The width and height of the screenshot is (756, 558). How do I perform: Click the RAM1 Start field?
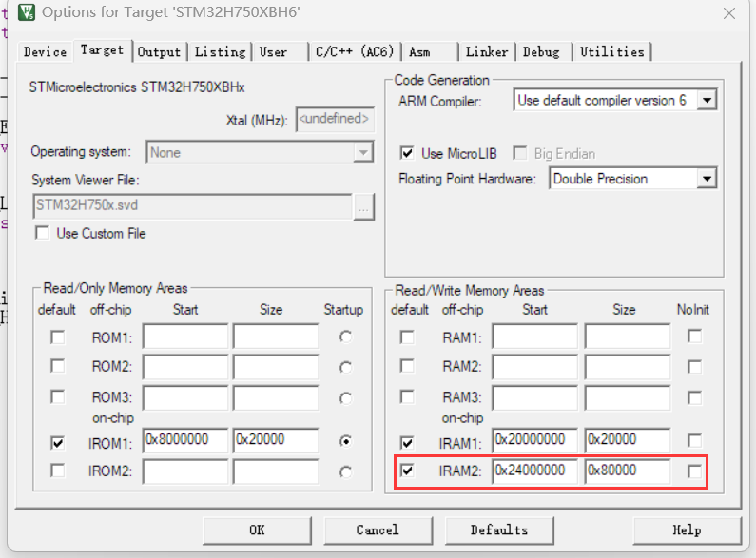[535, 336]
